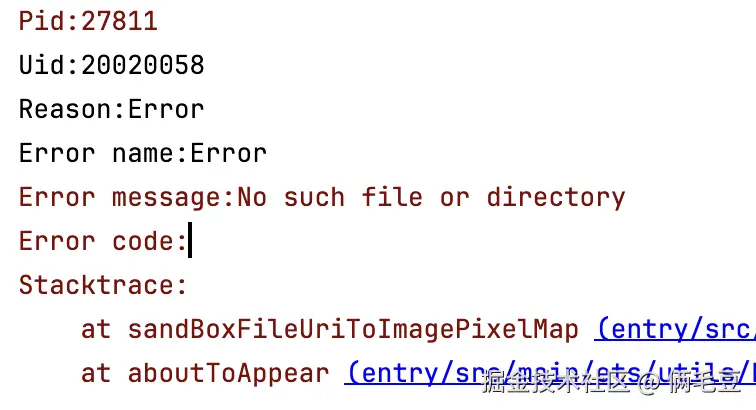
Task: Click the at keyword before aboutToAppear
Action: (96, 374)
